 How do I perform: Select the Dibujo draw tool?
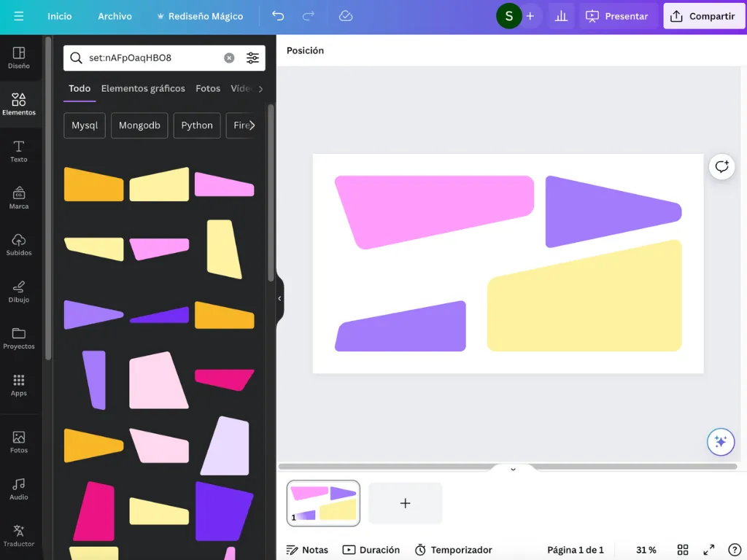pos(19,292)
